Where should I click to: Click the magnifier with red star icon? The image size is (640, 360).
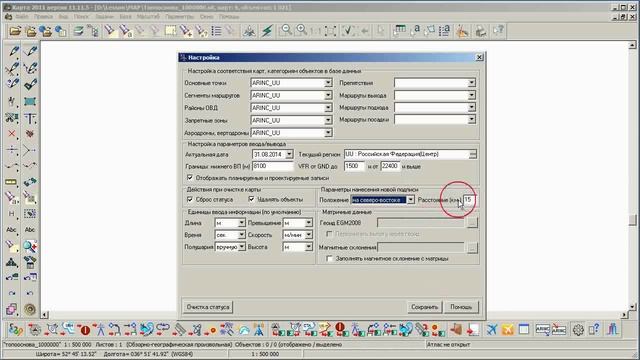point(30,246)
